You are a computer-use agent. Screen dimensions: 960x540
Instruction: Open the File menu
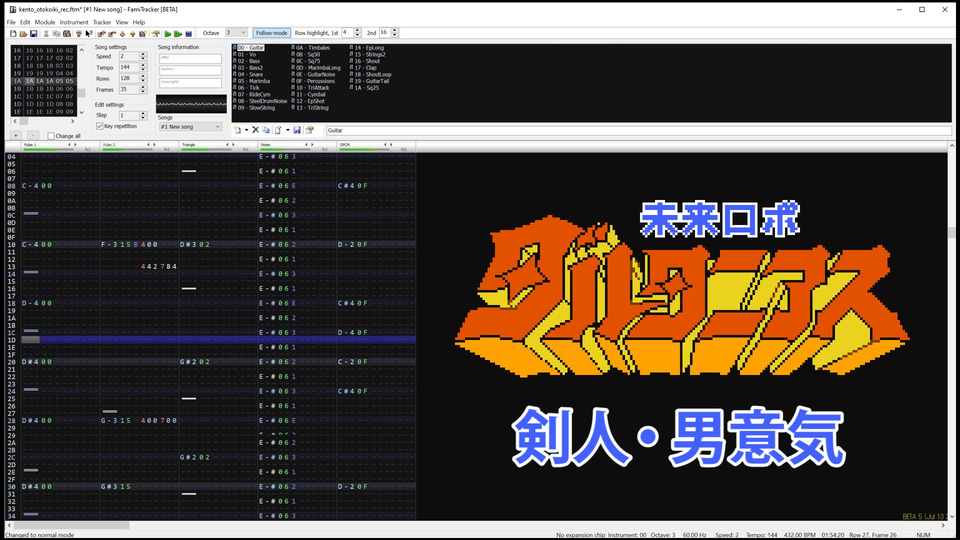pyautogui.click(x=11, y=22)
